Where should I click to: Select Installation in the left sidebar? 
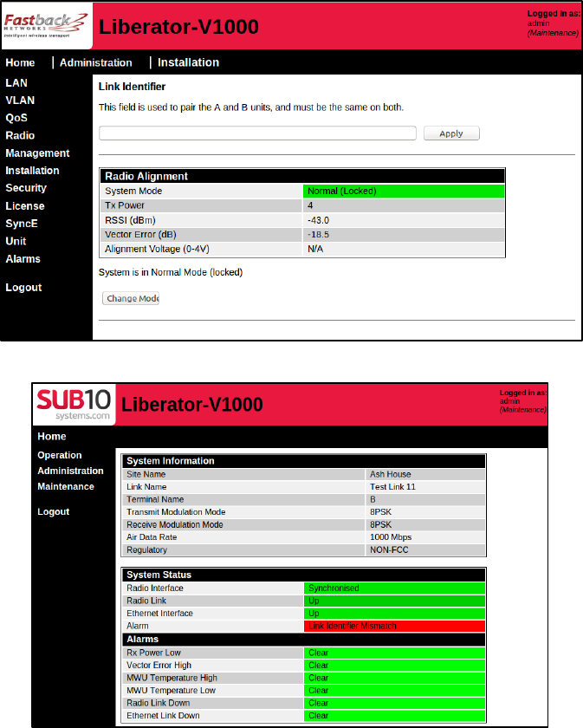pos(32,171)
